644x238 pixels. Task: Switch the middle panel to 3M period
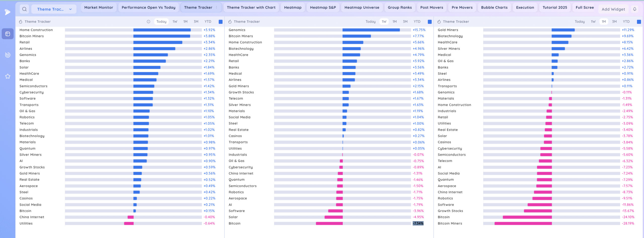405,22
